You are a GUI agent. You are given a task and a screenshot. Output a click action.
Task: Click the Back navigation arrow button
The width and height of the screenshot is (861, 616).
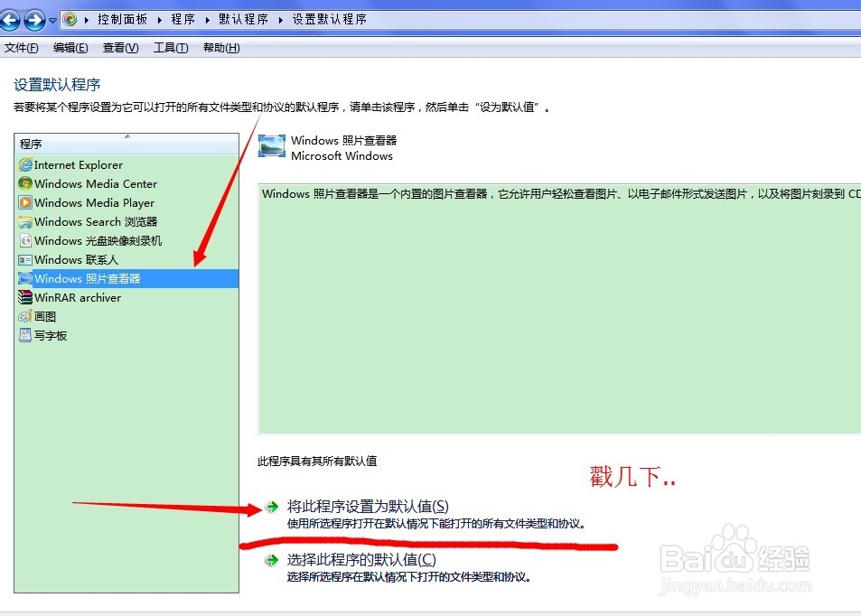coord(10,20)
